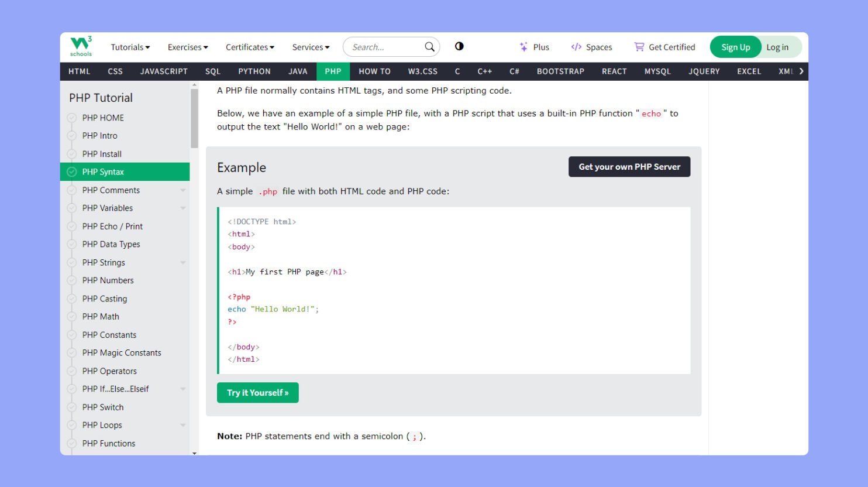Viewport: 868px width, 487px height.
Task: Open the PHP Variables sidebar link
Action: click(x=108, y=208)
